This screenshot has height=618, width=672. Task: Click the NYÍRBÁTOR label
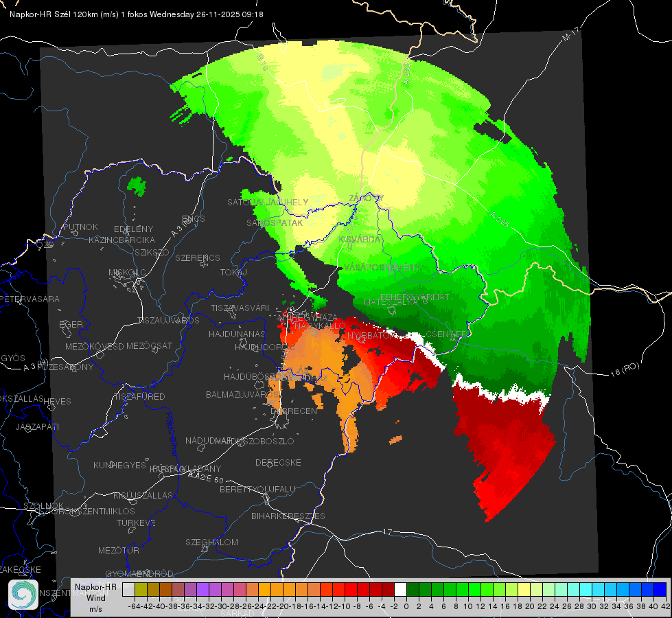372,335
